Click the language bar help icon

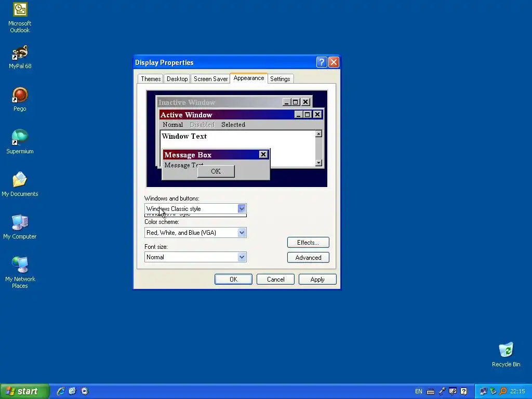[464, 392]
